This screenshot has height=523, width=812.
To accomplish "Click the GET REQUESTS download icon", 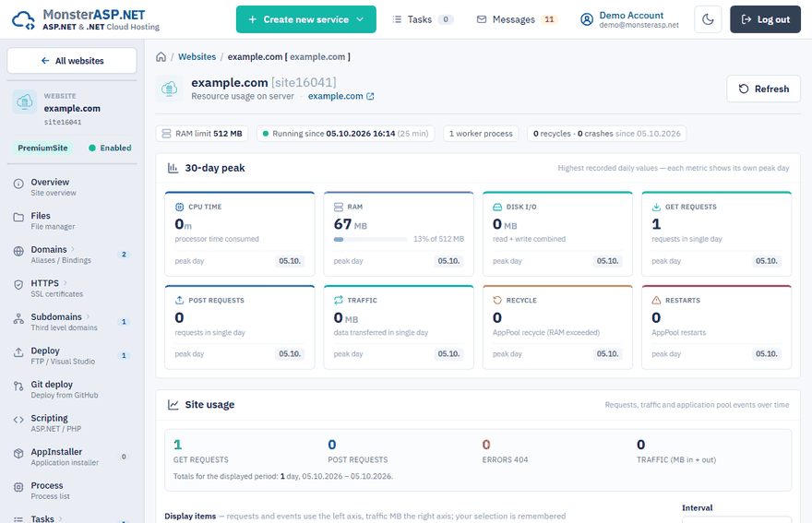I will 656,207.
